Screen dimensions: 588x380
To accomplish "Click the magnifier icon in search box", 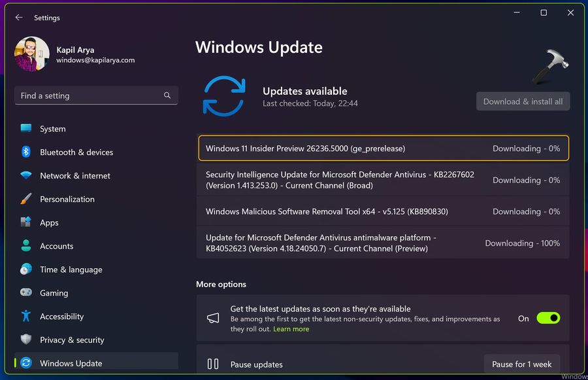I will pos(167,95).
